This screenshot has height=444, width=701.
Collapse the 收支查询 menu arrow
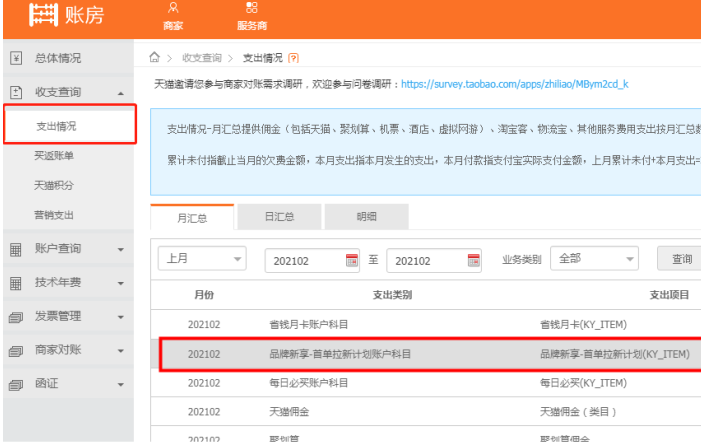(121, 93)
